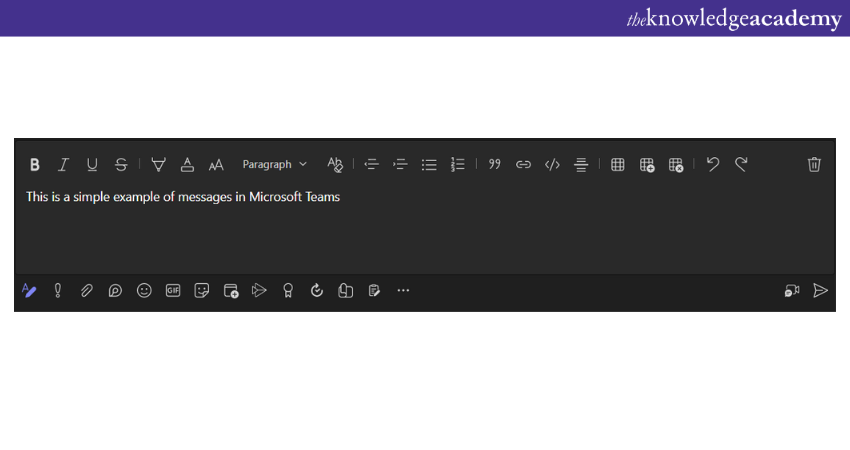Screen dimensions: 850x450
Task: Send the message
Action: pyautogui.click(x=820, y=291)
